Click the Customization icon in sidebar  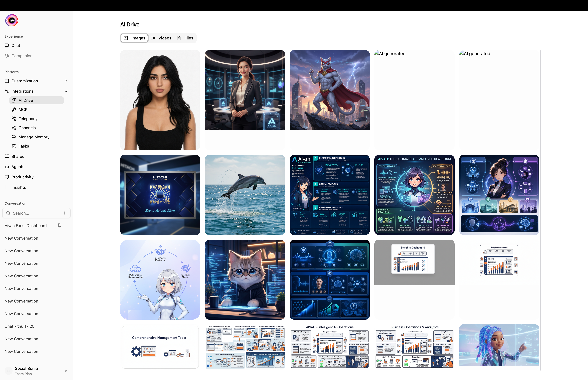pyautogui.click(x=7, y=81)
